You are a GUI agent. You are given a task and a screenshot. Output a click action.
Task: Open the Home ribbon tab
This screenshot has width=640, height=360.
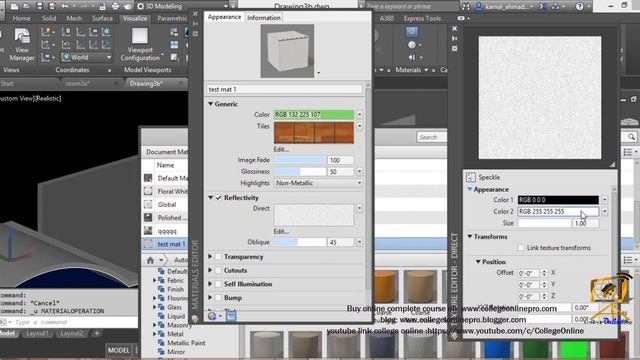[x=21, y=18]
